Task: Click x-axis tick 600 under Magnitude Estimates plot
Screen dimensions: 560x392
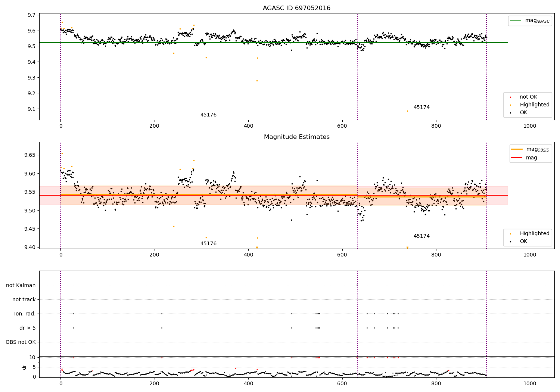Action: pos(342,255)
